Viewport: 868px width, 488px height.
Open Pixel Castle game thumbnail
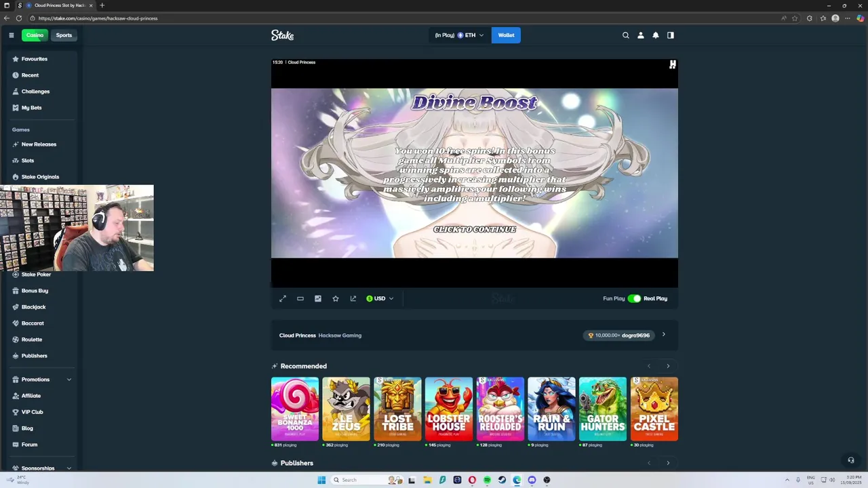click(654, 409)
